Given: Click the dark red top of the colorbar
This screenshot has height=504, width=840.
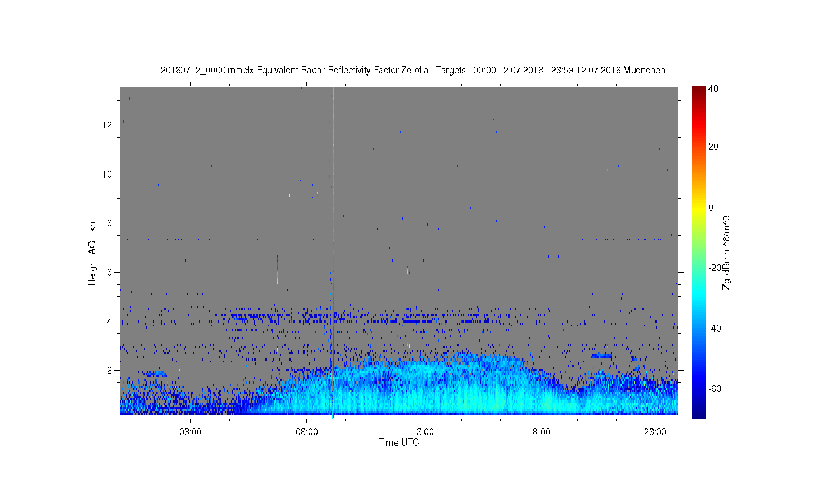Looking at the screenshot, I should 698,90.
